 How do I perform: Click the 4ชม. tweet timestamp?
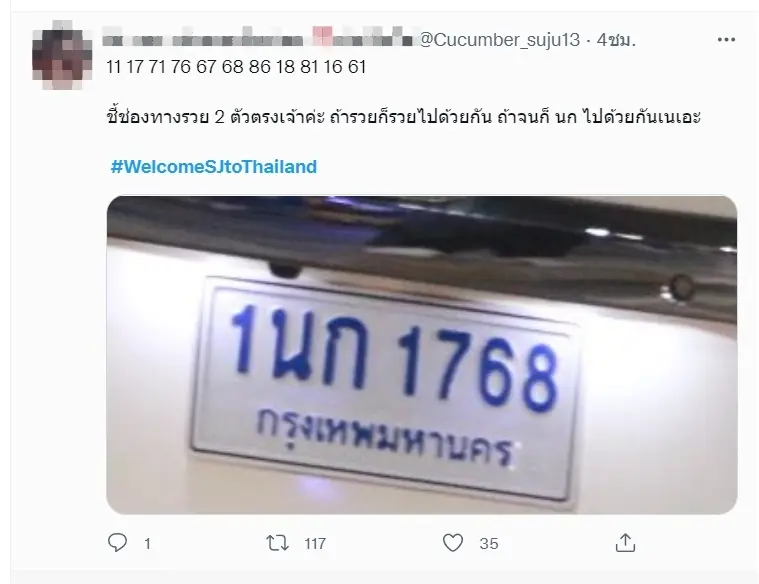click(x=616, y=40)
